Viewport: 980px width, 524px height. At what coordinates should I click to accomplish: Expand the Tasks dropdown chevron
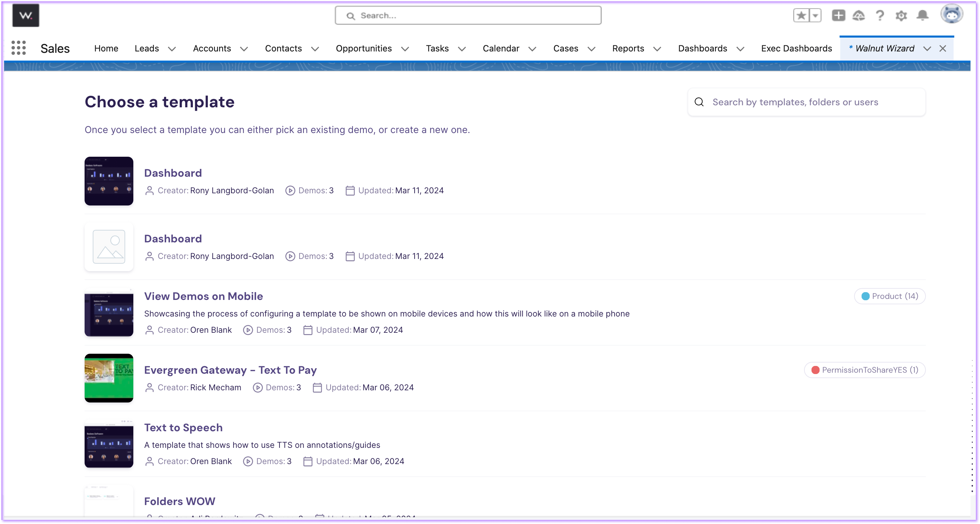point(462,49)
